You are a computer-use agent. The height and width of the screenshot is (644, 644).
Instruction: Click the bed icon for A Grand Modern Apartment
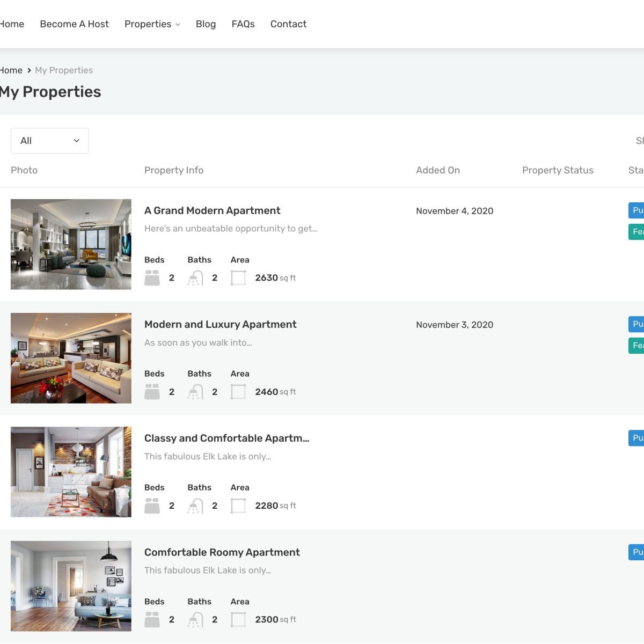tap(152, 278)
